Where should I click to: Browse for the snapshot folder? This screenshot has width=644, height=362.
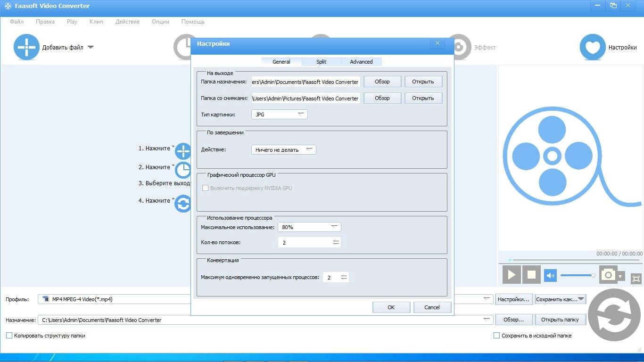point(382,98)
